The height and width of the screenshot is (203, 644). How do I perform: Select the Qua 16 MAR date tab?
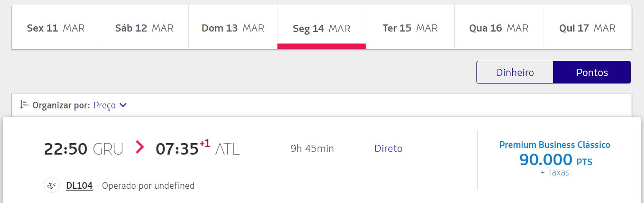click(x=499, y=27)
